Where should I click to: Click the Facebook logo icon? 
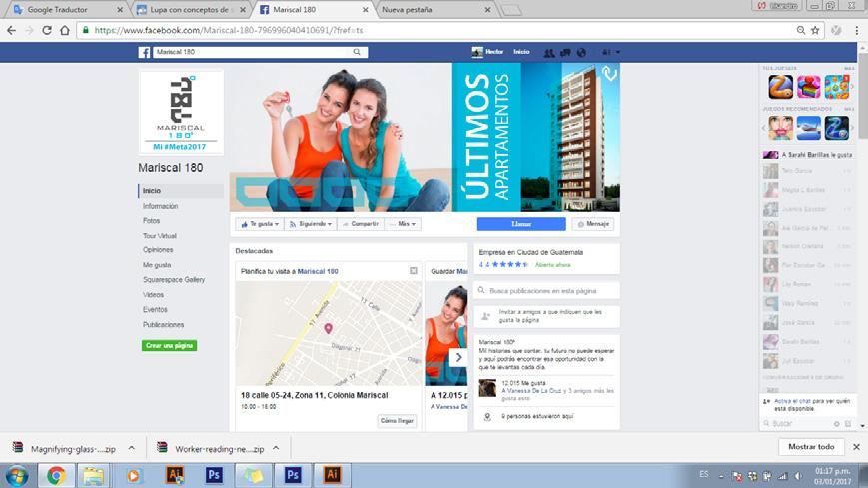(144, 53)
